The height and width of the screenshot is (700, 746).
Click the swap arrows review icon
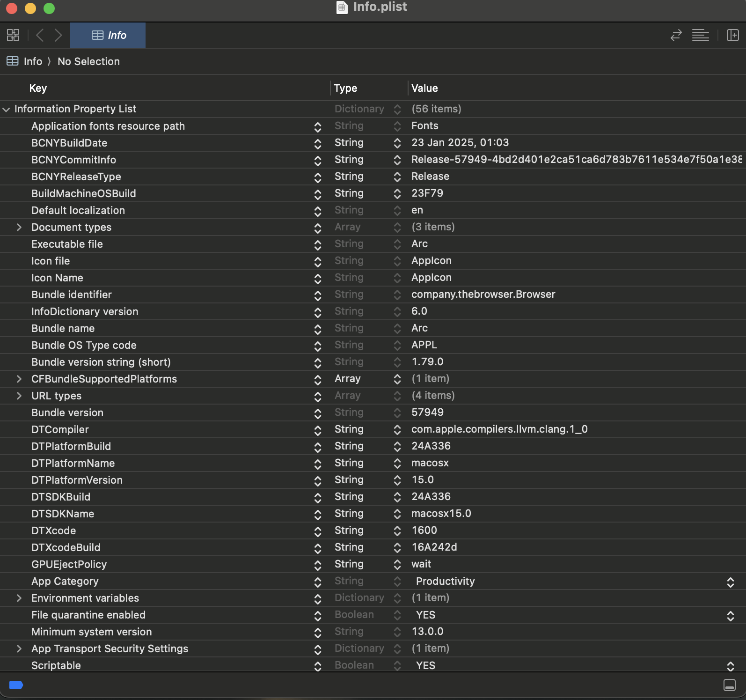tap(676, 35)
